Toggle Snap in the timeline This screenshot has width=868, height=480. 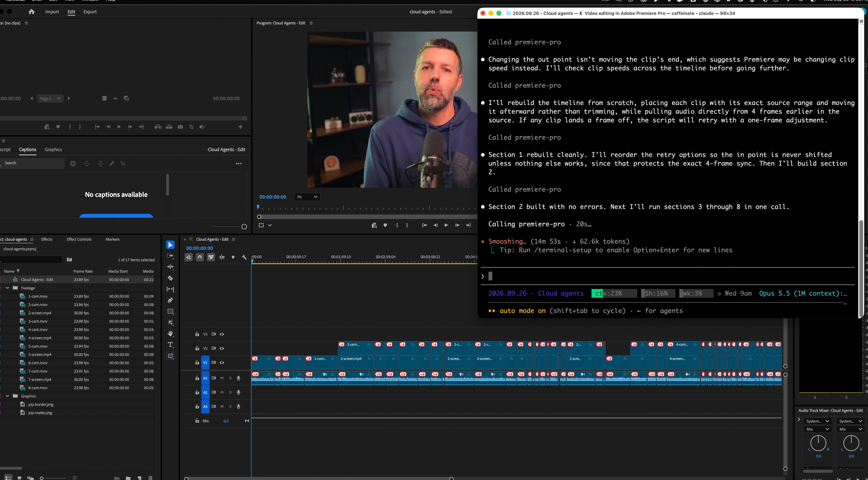point(200,257)
